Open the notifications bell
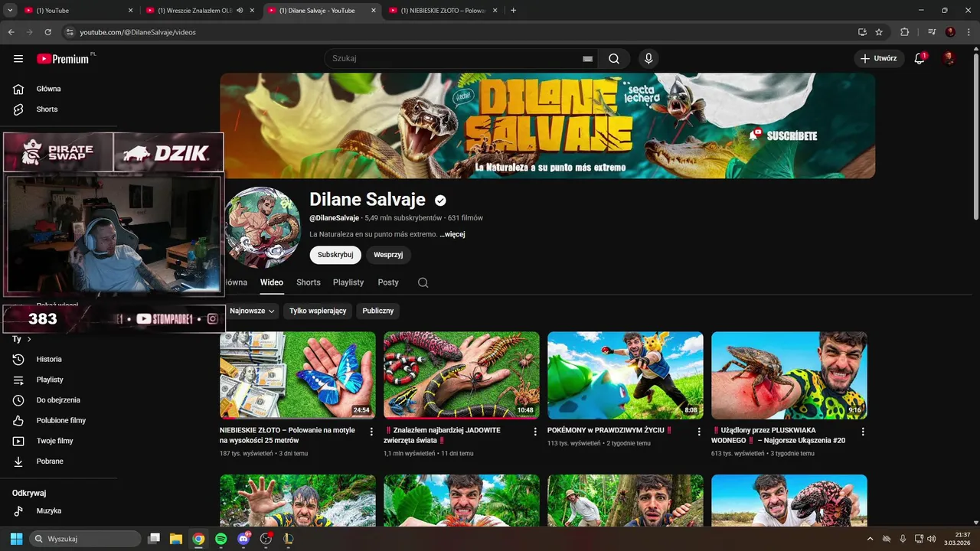Viewport: 980px width, 551px height. (920, 58)
